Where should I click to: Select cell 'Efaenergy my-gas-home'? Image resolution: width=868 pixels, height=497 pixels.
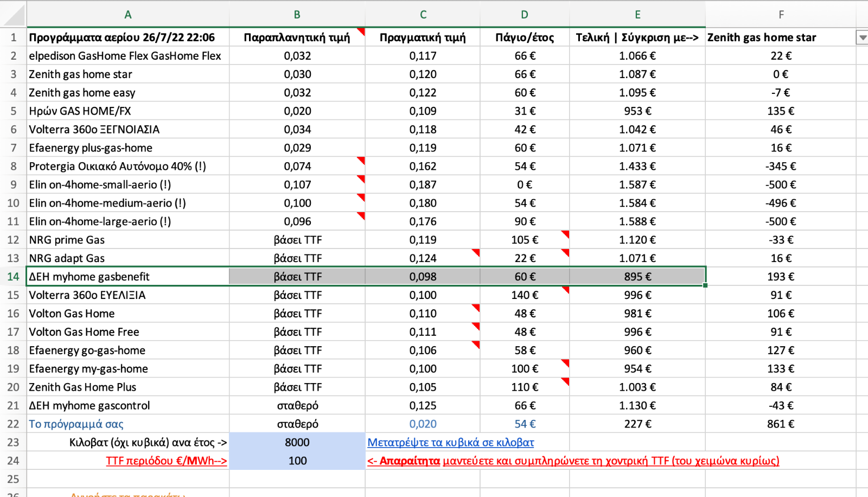pos(128,369)
